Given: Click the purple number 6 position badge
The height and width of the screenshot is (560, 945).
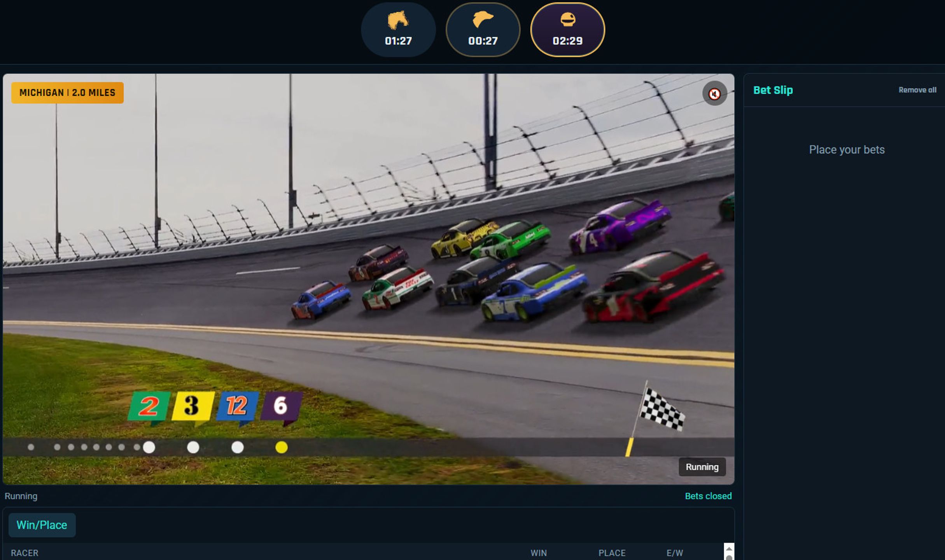Looking at the screenshot, I should pyautogui.click(x=281, y=407).
